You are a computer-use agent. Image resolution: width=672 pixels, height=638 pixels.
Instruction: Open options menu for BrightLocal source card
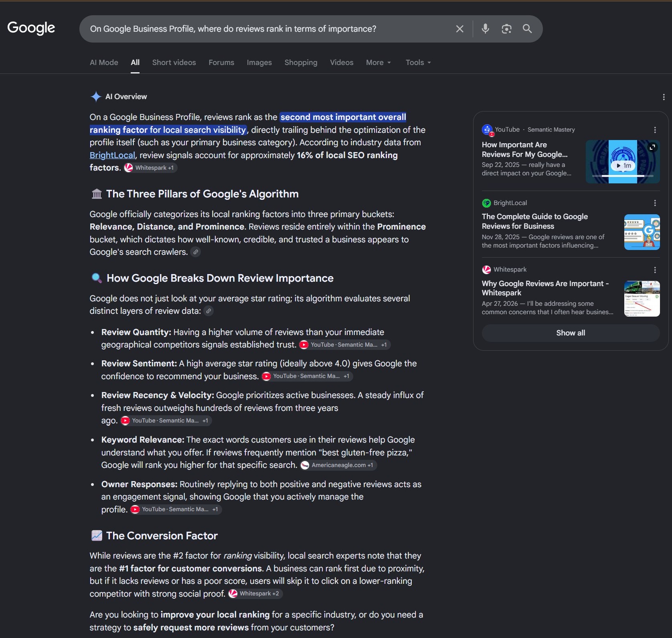coord(655,203)
